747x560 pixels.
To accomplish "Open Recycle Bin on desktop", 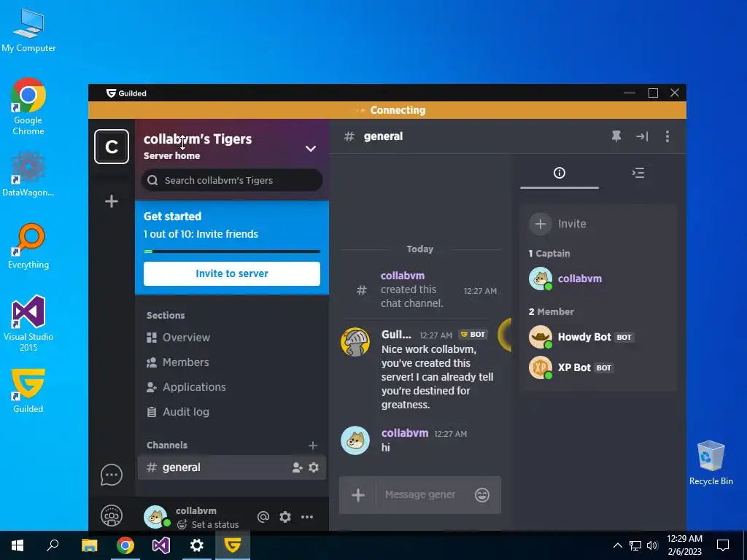I will pos(711,463).
